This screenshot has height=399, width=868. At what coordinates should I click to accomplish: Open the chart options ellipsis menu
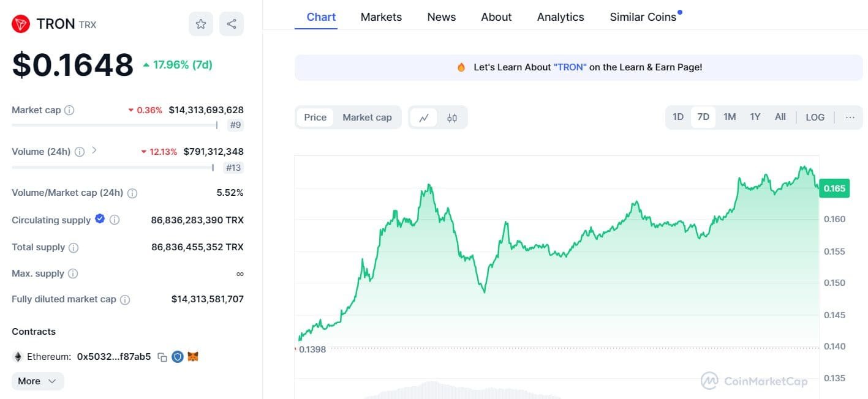[x=849, y=116]
